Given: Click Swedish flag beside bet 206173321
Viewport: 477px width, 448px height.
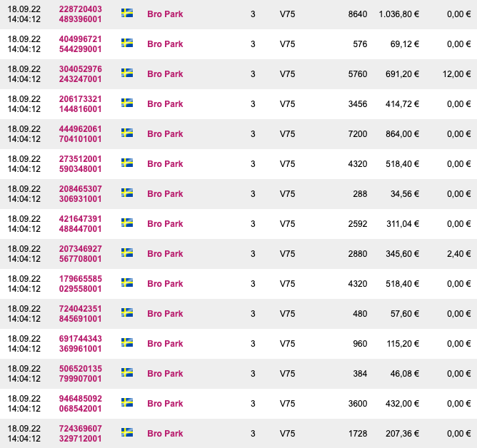Looking at the screenshot, I should [x=127, y=103].
